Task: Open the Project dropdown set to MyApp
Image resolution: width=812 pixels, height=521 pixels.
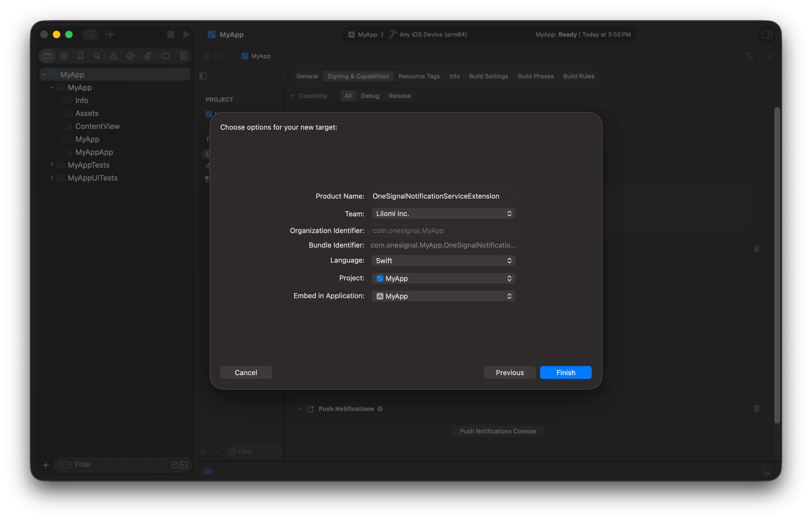Action: coord(443,278)
